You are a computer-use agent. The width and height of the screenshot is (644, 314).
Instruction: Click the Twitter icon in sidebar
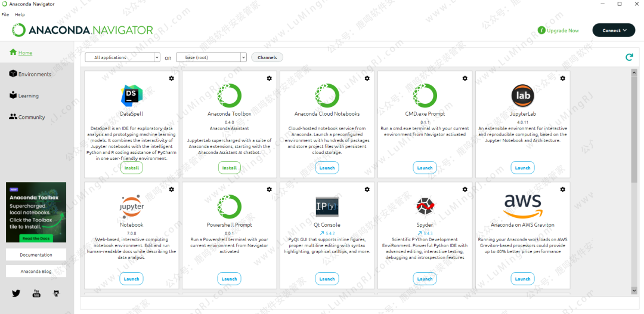[16, 293]
